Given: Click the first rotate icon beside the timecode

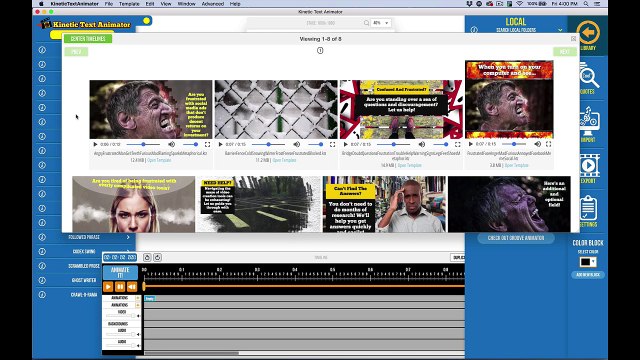Looking at the screenshot, I should point(147,257).
